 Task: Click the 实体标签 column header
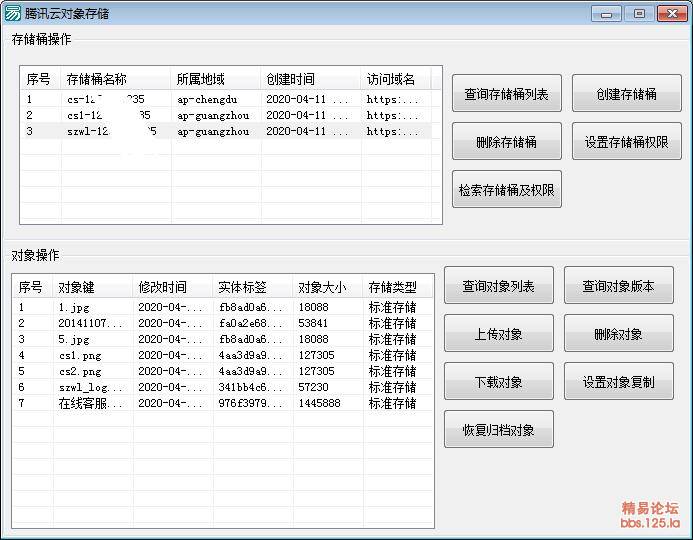coord(253,287)
